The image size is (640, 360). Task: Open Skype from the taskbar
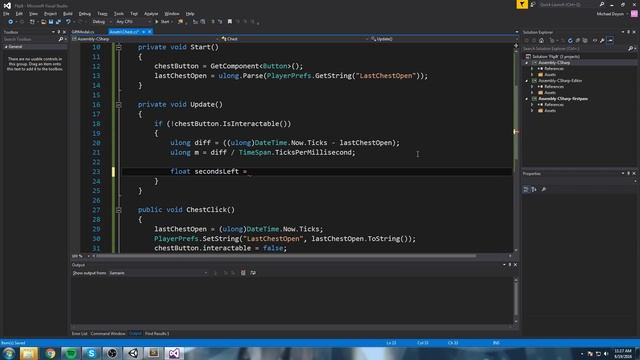[91, 353]
